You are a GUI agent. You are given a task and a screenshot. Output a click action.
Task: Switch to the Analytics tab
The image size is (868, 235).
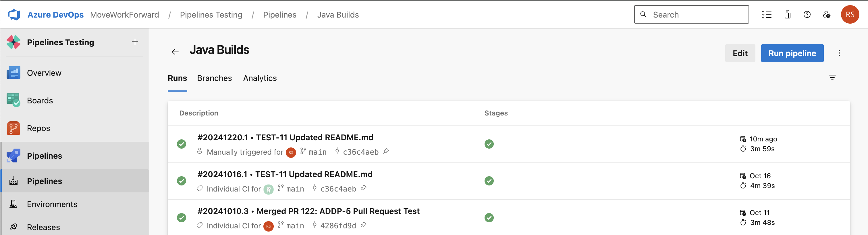click(260, 78)
